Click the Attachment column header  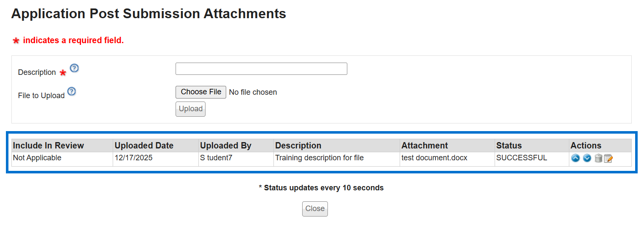point(425,145)
